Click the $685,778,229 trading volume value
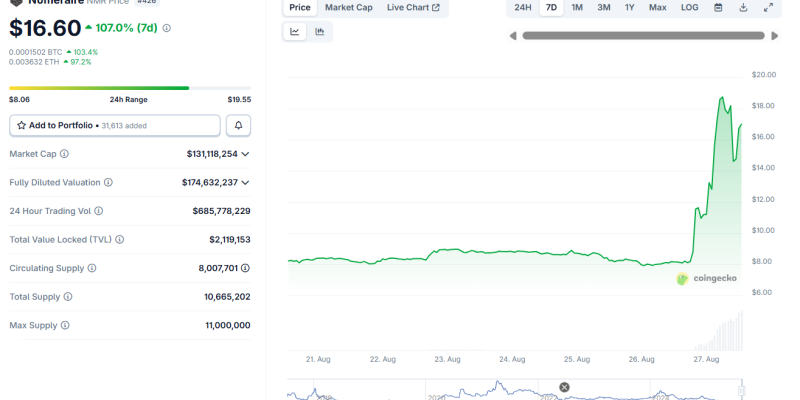The width and height of the screenshot is (800, 400). click(221, 211)
